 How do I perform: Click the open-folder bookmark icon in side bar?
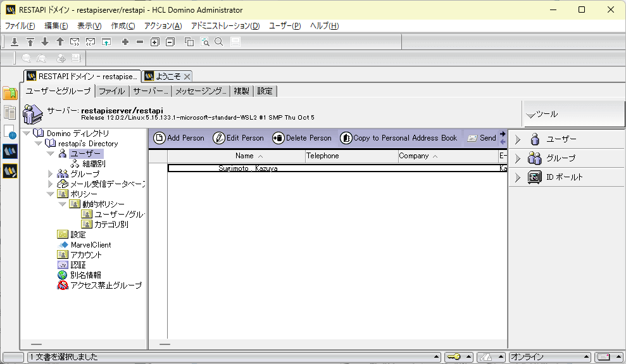click(10, 94)
